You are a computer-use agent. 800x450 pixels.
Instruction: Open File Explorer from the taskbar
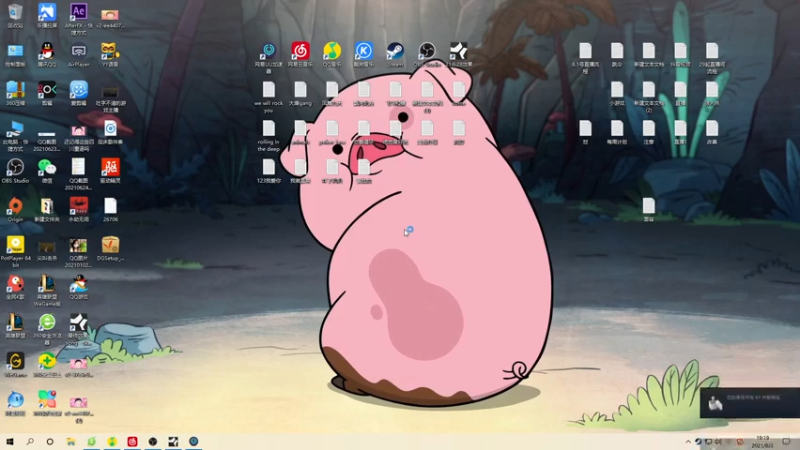(71, 441)
